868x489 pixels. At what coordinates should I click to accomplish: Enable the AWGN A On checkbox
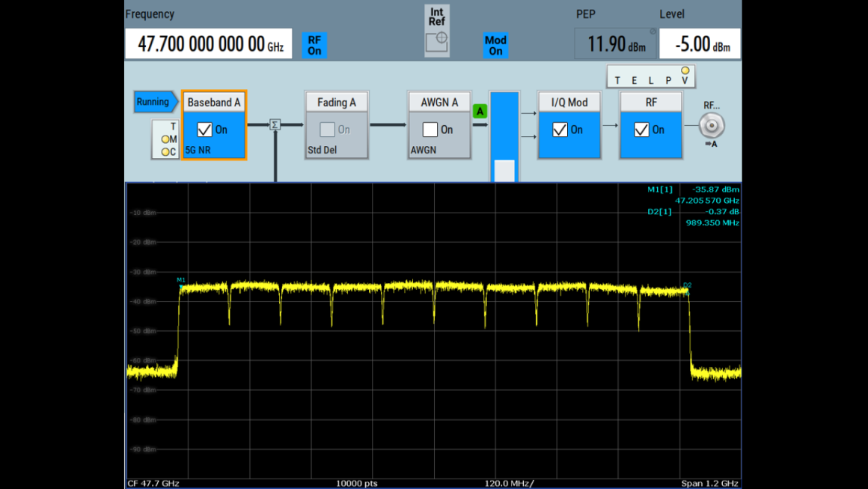[430, 129]
